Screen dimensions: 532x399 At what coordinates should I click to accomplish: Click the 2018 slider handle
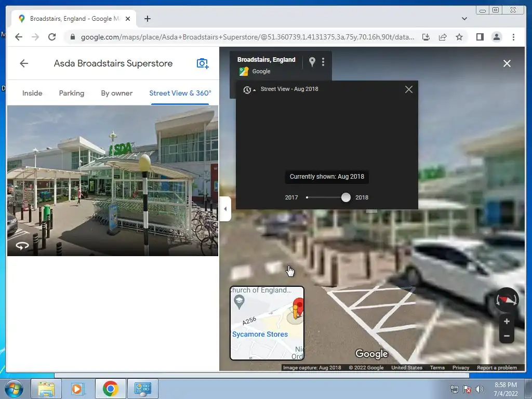(345, 197)
